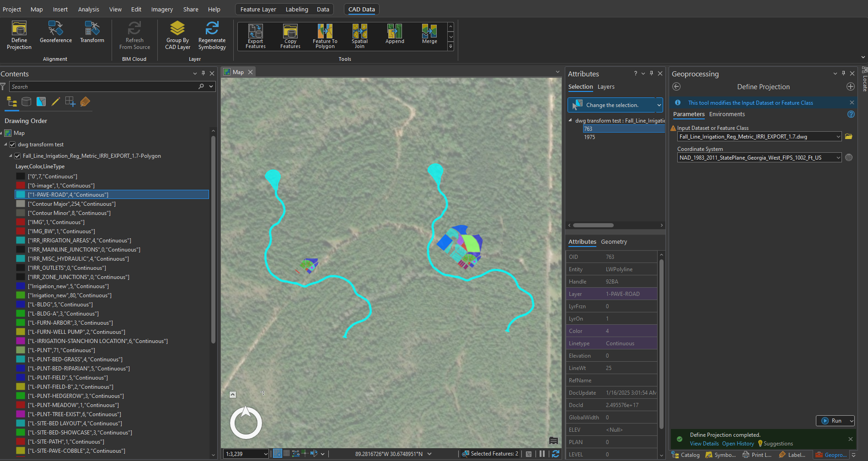Open the Imagery menu
This screenshot has width=868, height=461.
click(x=162, y=9)
